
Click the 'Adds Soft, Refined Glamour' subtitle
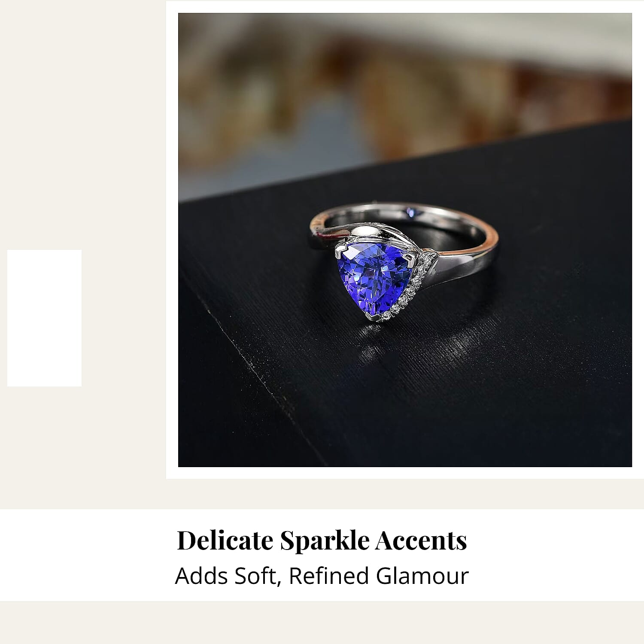coord(322,576)
